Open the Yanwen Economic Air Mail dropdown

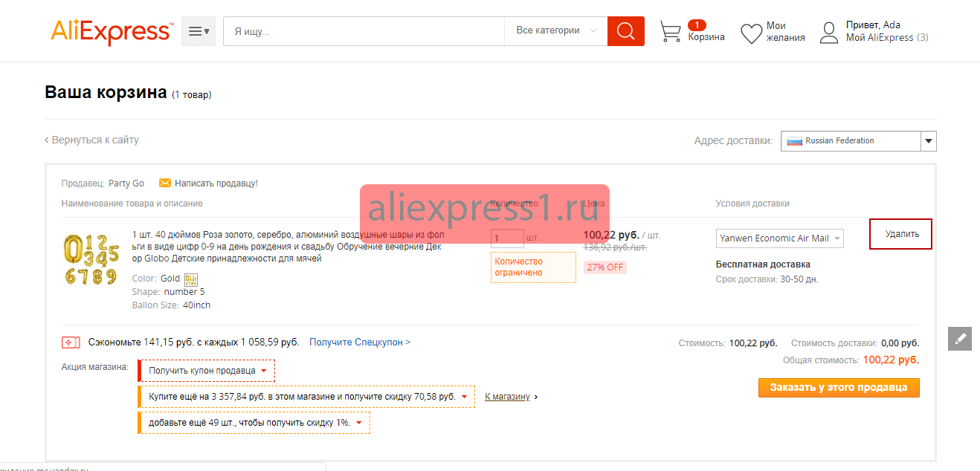[780, 238]
